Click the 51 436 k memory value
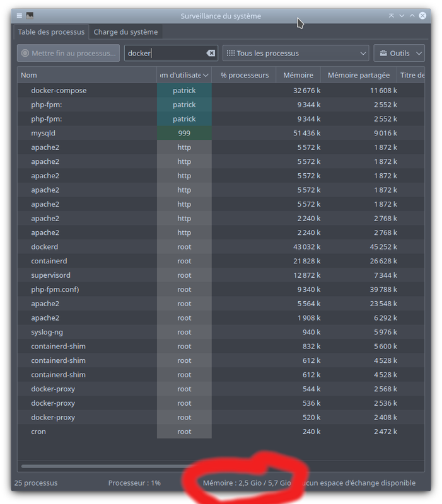The image size is (442, 504). click(x=306, y=133)
